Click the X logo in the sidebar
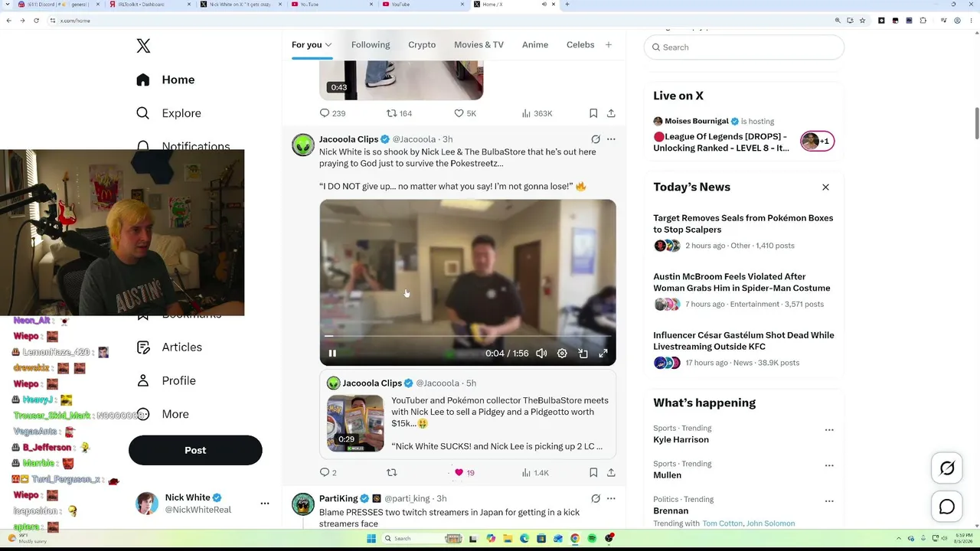980x551 pixels. [143, 46]
